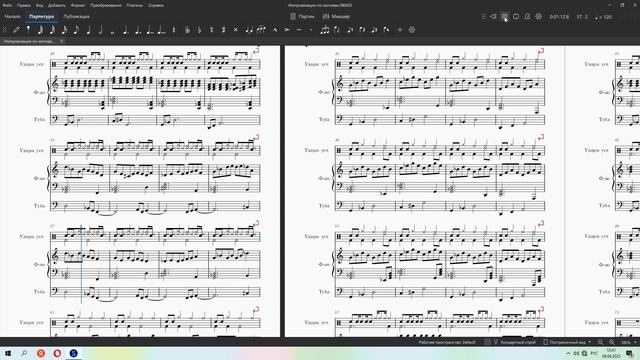The height and width of the screenshot is (360, 640).
Task: Toggle the rest input button
Action: coord(174,29)
